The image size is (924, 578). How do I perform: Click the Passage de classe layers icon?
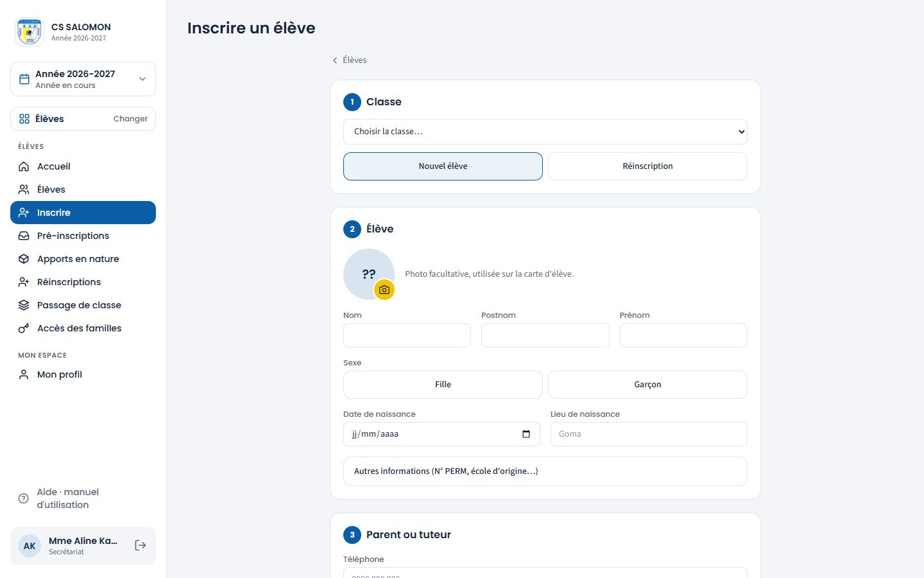pos(24,305)
